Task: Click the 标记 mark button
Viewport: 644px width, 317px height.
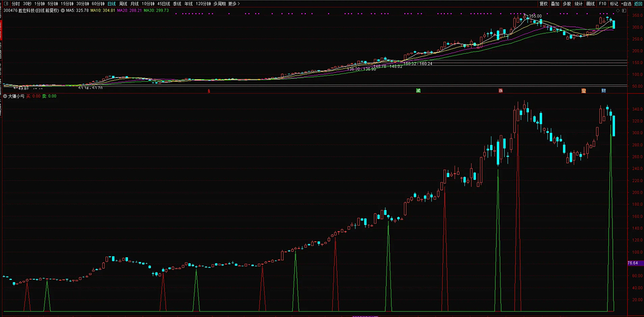Action: [614, 3]
